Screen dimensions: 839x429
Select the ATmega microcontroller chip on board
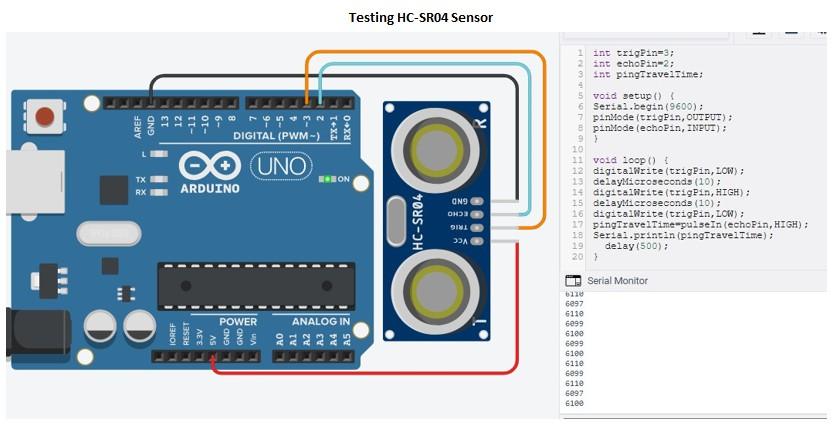coord(256,286)
